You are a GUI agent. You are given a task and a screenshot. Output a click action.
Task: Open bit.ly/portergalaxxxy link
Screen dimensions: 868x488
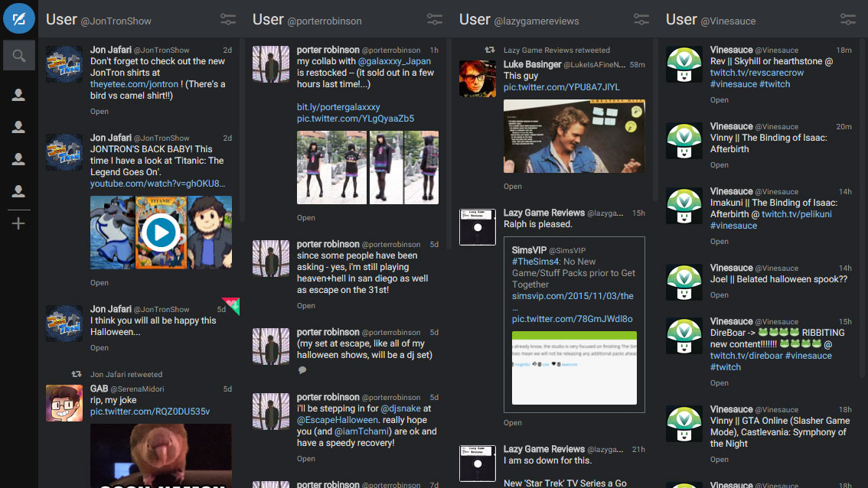pos(338,107)
